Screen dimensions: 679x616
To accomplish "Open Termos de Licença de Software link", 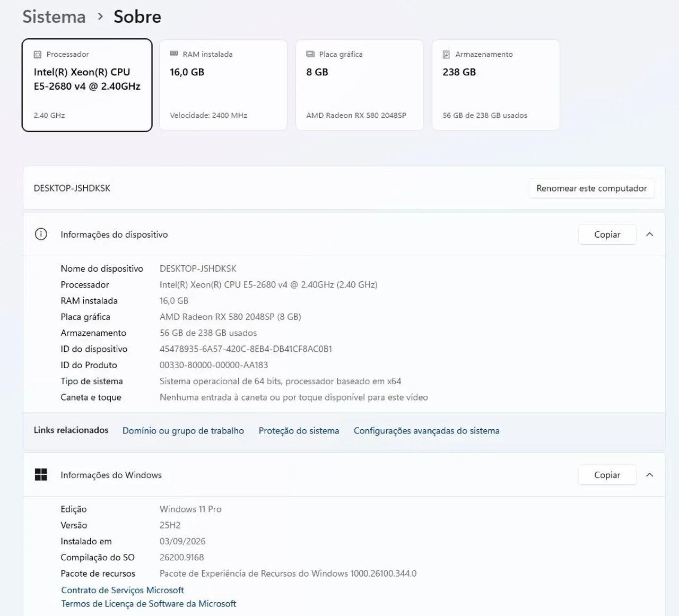I will click(x=149, y=604).
